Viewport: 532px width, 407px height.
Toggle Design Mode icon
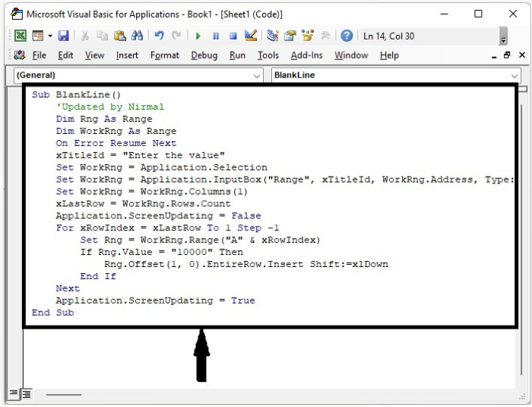click(251, 36)
